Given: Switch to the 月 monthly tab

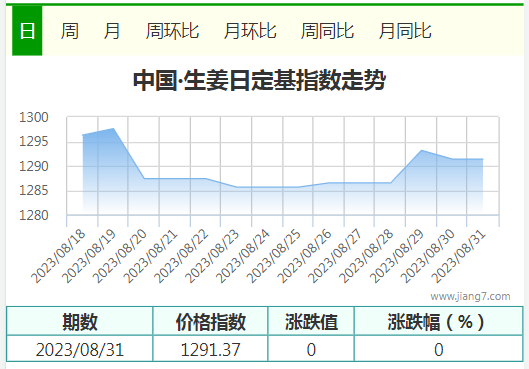Looking at the screenshot, I should click(x=112, y=31).
